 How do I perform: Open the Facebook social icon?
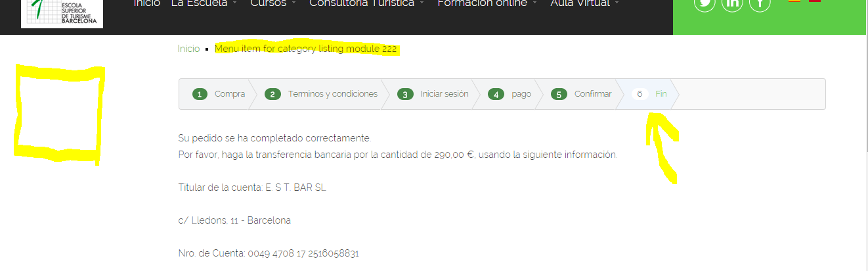[x=760, y=4]
